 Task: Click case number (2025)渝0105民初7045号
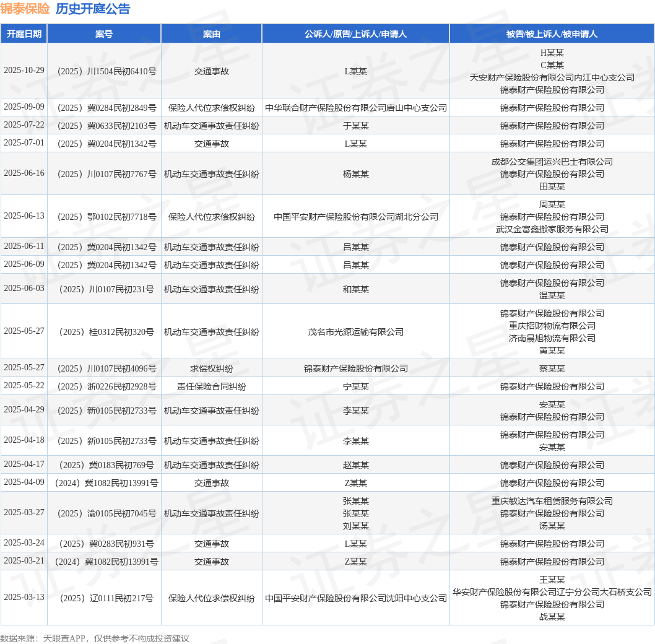point(106,513)
